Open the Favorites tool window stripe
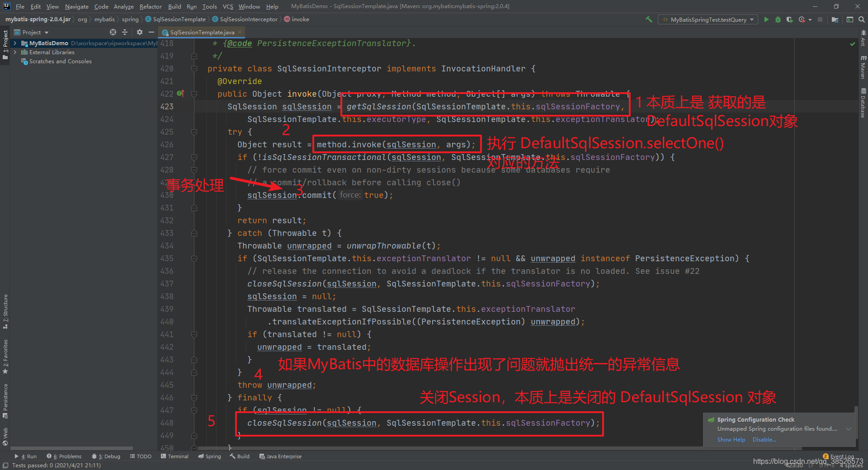Screen dimensions: 868x470 pyautogui.click(x=5, y=357)
